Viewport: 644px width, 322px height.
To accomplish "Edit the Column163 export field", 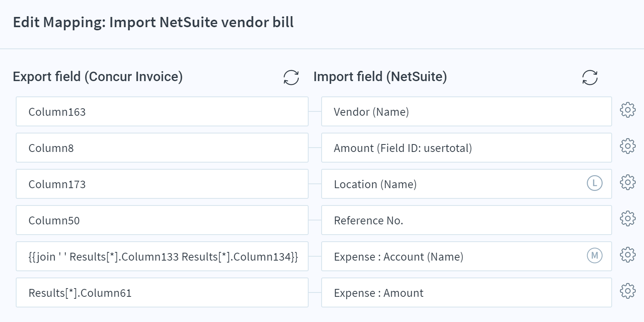I will click(x=162, y=111).
